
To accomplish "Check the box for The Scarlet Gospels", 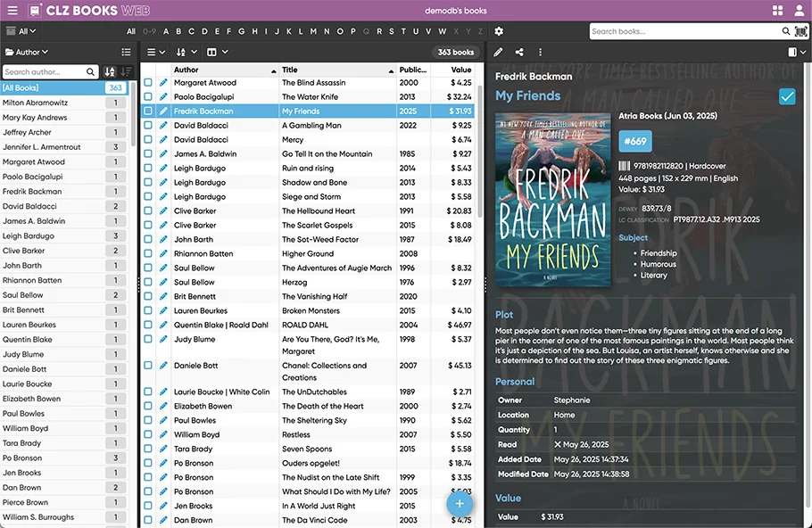I will point(148,225).
